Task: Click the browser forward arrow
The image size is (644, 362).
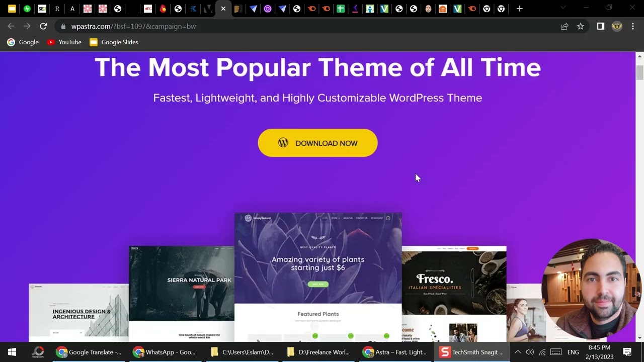Action: pyautogui.click(x=27, y=26)
